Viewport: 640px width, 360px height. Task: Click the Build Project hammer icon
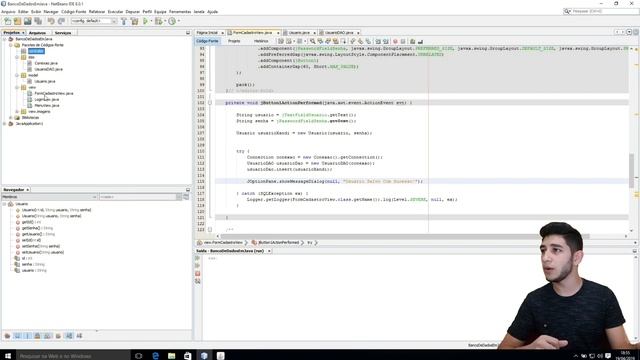[124, 21]
